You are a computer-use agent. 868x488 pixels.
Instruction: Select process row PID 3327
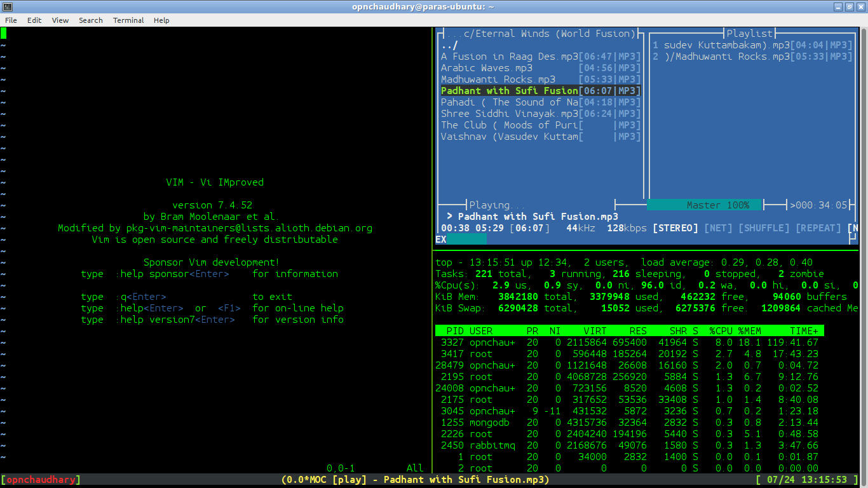point(630,342)
